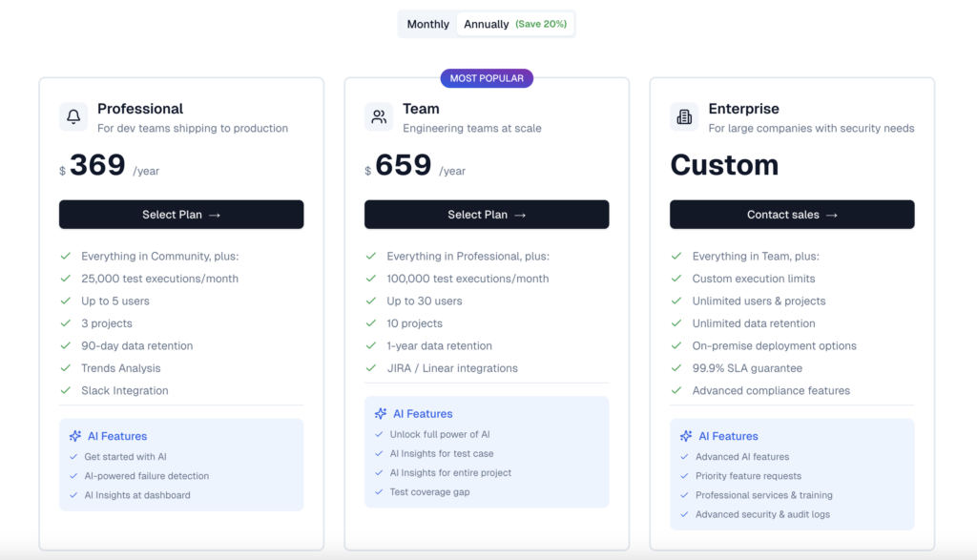Click the JIRA / Linear integrations feature
977x560 pixels.
pyautogui.click(x=451, y=368)
